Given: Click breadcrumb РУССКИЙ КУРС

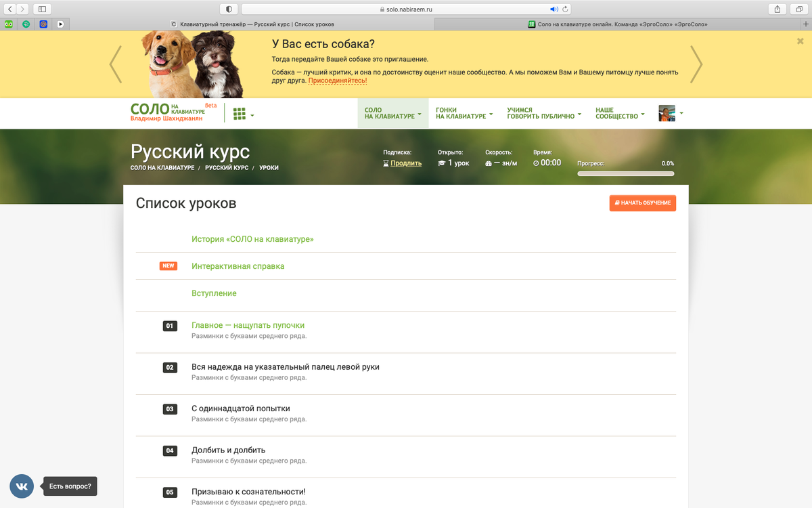Looking at the screenshot, I should pos(227,167).
